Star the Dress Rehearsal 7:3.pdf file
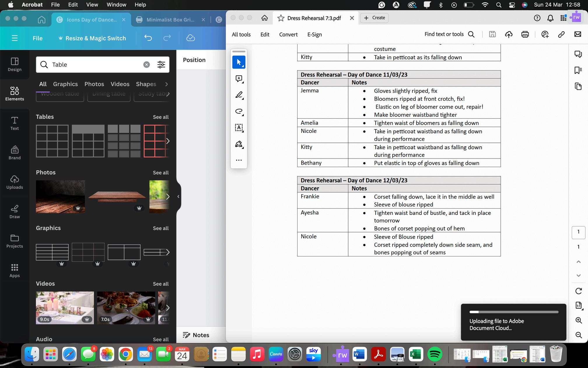This screenshot has height=368, width=588. click(281, 18)
